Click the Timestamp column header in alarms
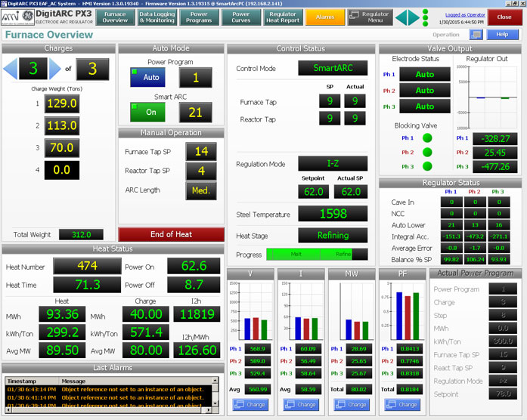Image resolution: width=527 pixels, height=420 pixels. tap(32, 381)
